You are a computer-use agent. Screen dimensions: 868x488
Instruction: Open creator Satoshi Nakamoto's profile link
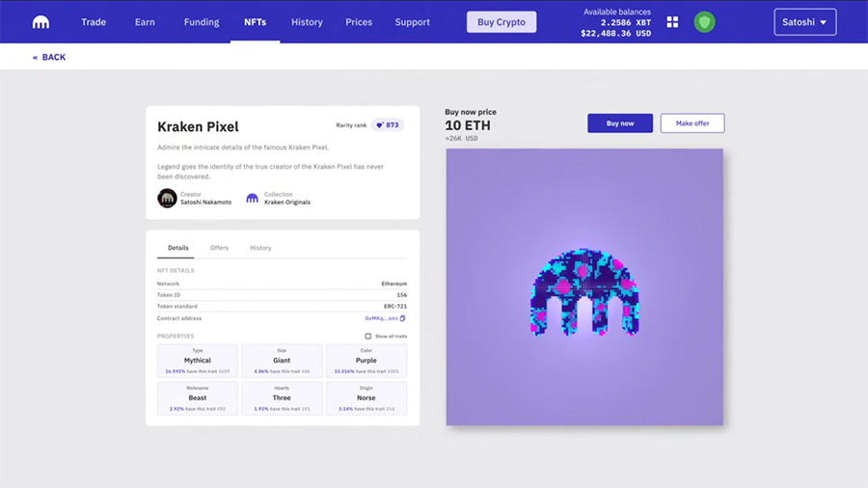tap(206, 202)
